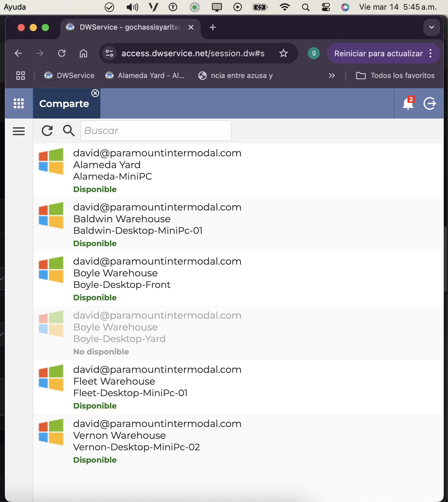Go forward in the browser
This screenshot has width=448, height=502.
(x=40, y=54)
